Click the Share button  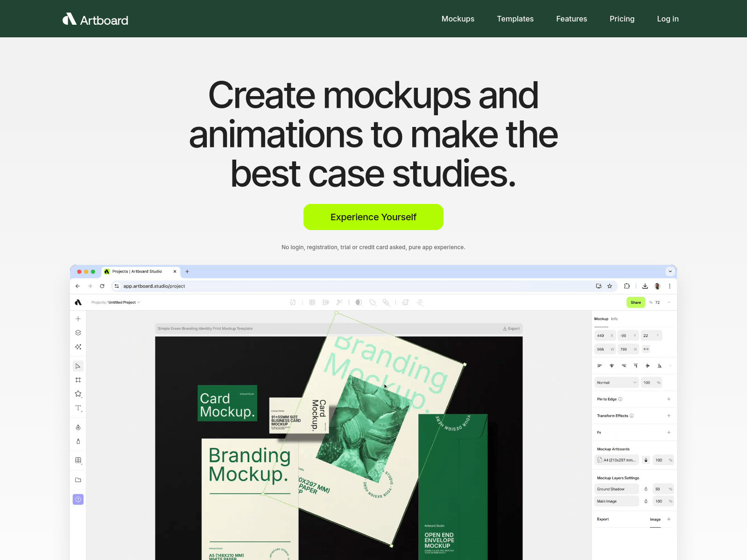636,302
